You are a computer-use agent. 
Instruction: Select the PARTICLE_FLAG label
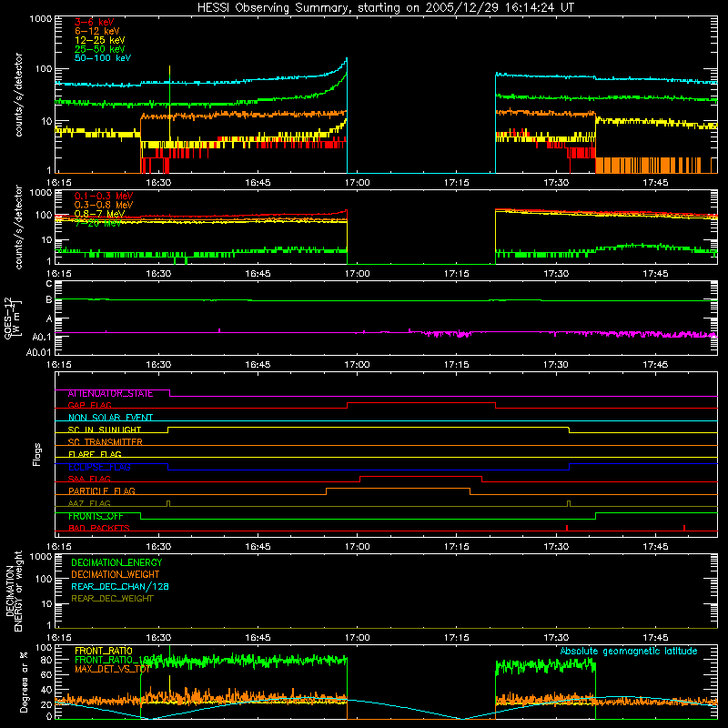point(102,491)
